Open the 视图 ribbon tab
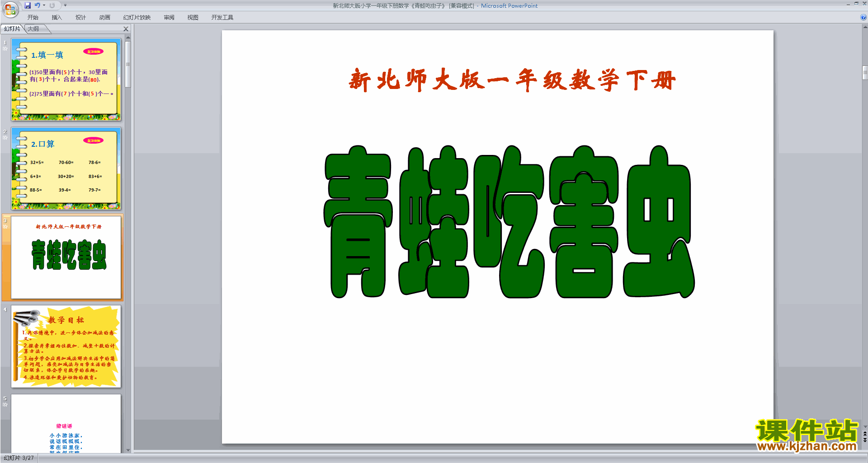Screen dimensions: 868x463 (x=193, y=18)
